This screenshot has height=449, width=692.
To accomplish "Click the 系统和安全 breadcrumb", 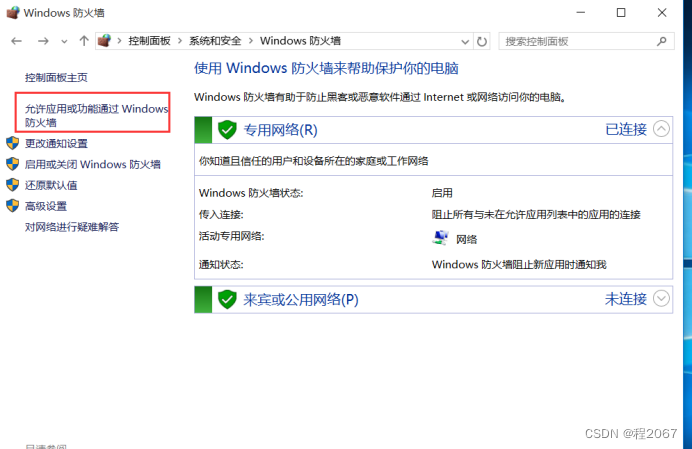I will (x=215, y=41).
